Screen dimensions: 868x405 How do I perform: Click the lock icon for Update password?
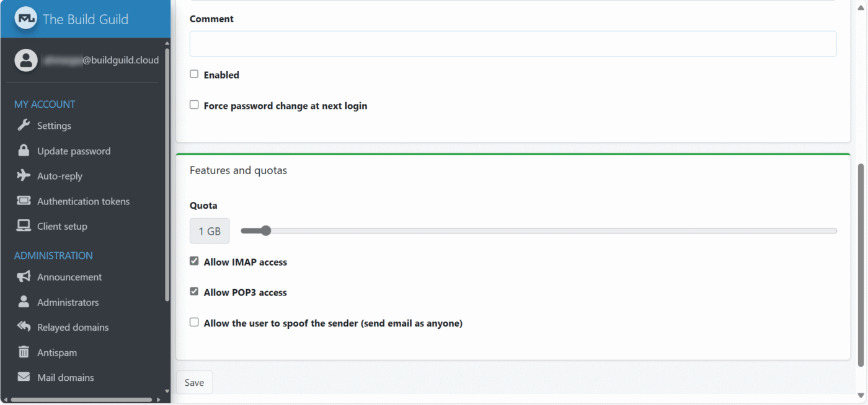(x=24, y=151)
